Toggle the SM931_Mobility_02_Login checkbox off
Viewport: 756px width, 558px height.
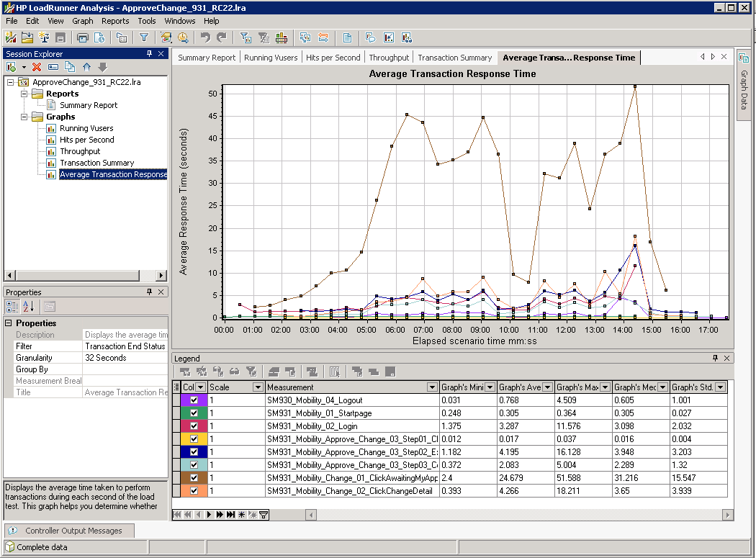194,426
